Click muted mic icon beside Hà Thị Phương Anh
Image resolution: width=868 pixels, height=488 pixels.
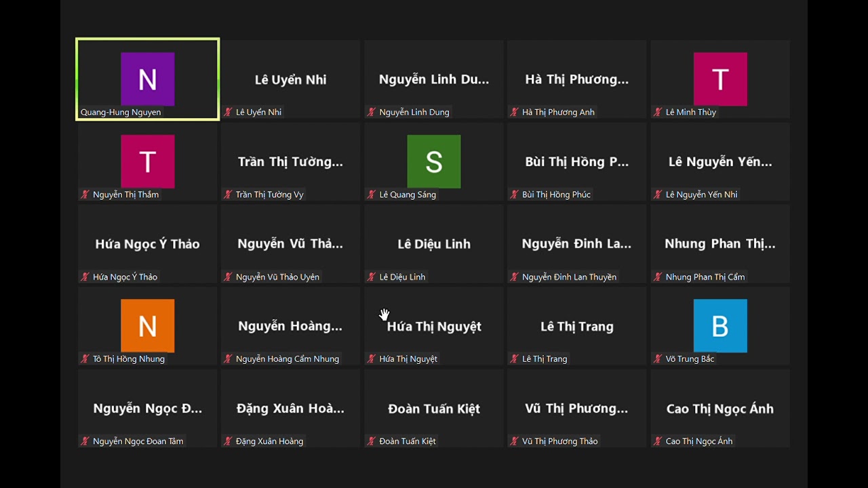pyautogui.click(x=515, y=113)
